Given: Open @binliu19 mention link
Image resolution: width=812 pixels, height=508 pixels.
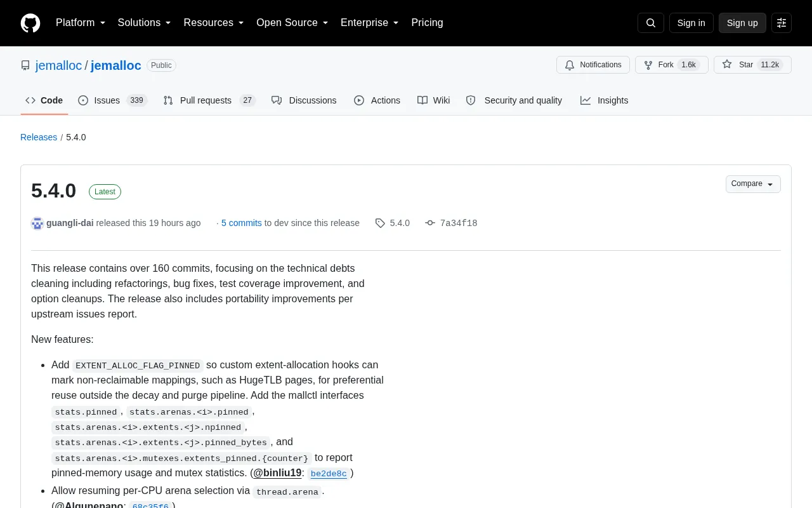Looking at the screenshot, I should 277,472.
